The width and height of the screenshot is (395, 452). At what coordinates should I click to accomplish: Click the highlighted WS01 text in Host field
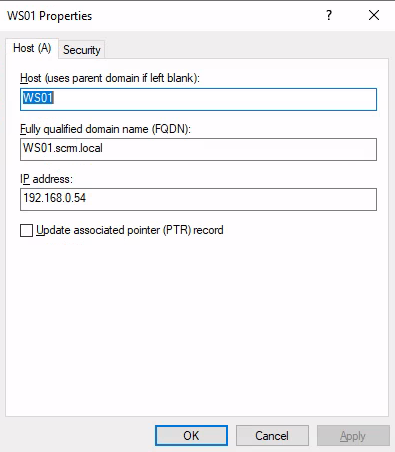coord(38,98)
